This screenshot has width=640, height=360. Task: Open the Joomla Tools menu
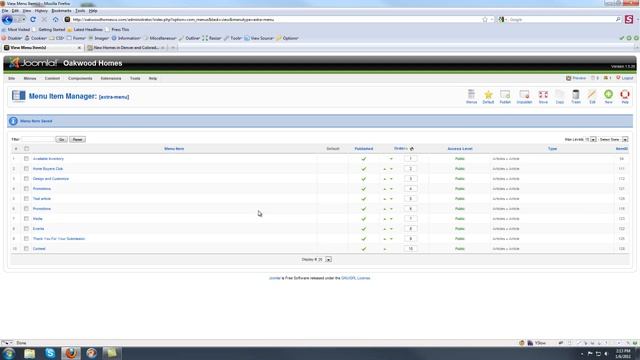(x=135, y=78)
